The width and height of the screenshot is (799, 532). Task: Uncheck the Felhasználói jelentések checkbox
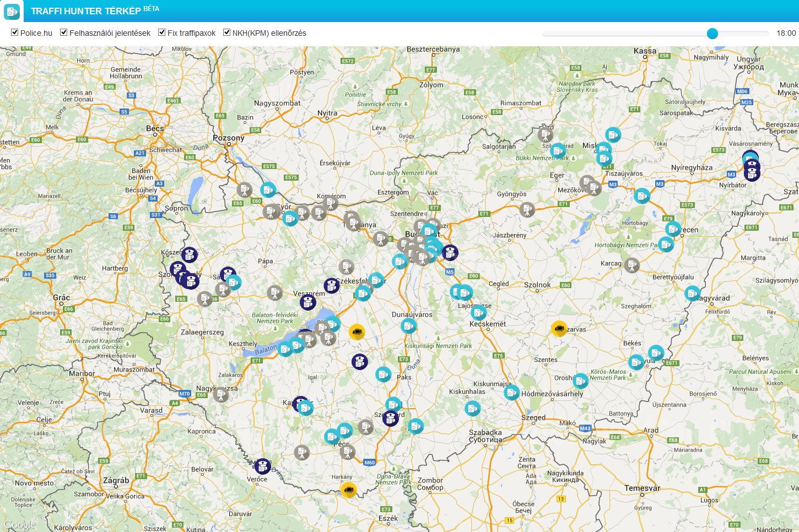pyautogui.click(x=64, y=32)
